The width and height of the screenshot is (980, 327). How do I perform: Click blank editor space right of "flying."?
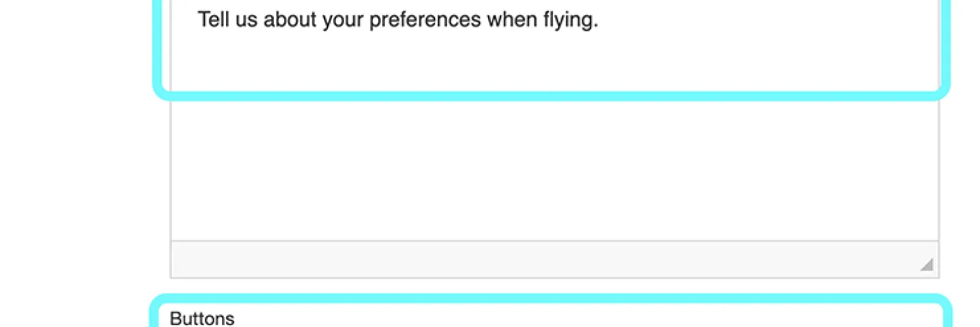(x=751, y=20)
